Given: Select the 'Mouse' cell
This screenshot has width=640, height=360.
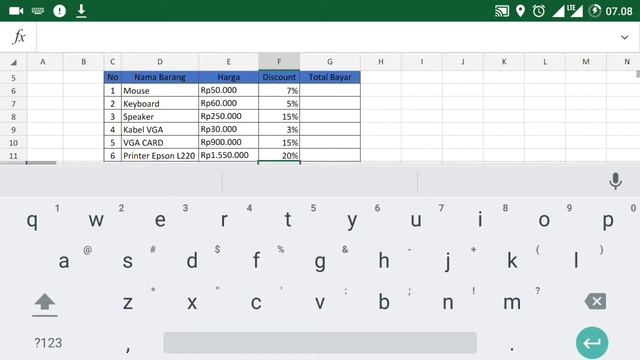Looking at the screenshot, I should (160, 90).
